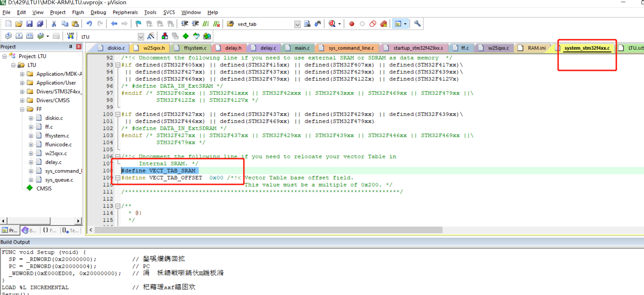The width and height of the screenshot is (644, 295).
Task: Select ffunicode.c in project tree
Action: 58,144
